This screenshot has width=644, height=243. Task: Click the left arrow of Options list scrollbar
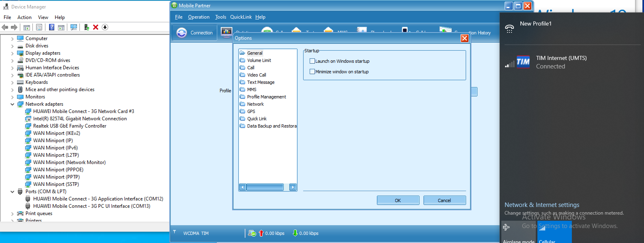243,187
